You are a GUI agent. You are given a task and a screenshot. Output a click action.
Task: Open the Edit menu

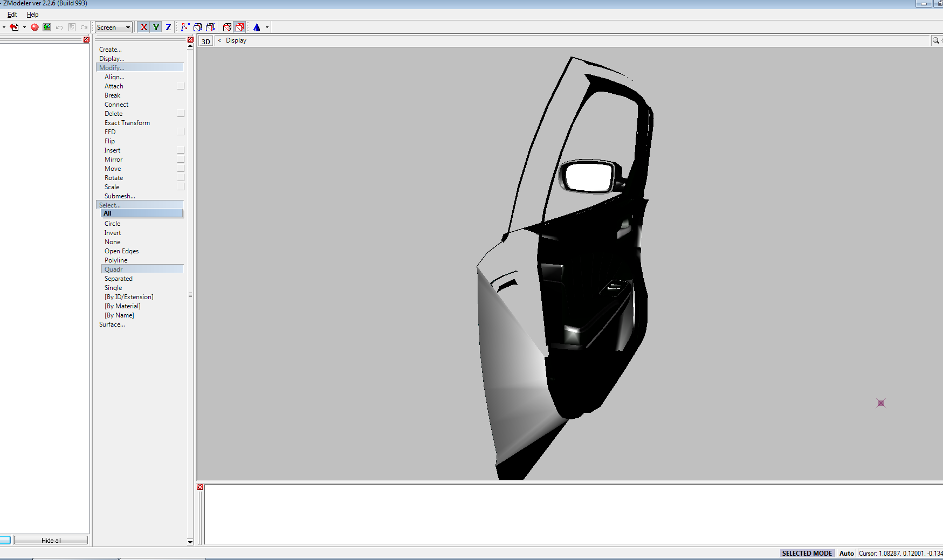click(x=12, y=15)
